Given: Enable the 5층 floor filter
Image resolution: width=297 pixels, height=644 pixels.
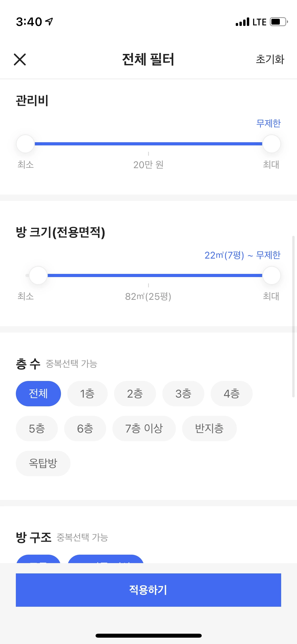Looking at the screenshot, I should point(37,429).
